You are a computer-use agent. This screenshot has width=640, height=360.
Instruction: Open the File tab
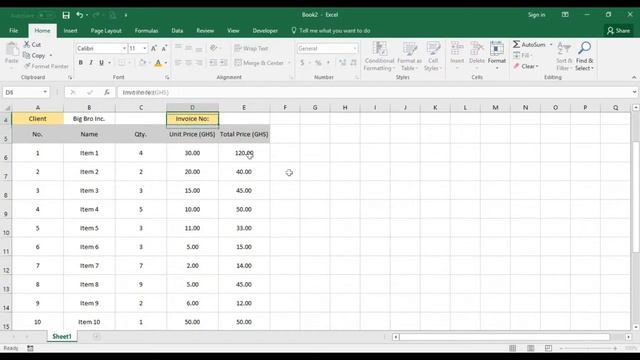[x=13, y=31]
